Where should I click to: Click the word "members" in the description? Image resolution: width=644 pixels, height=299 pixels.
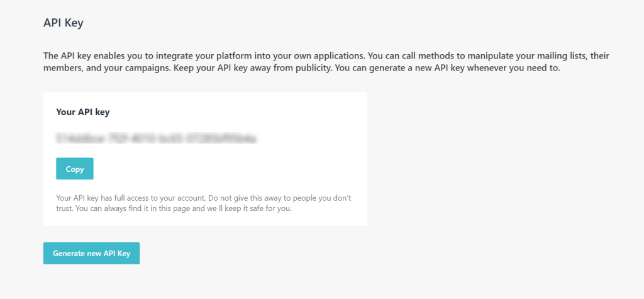tap(60, 69)
